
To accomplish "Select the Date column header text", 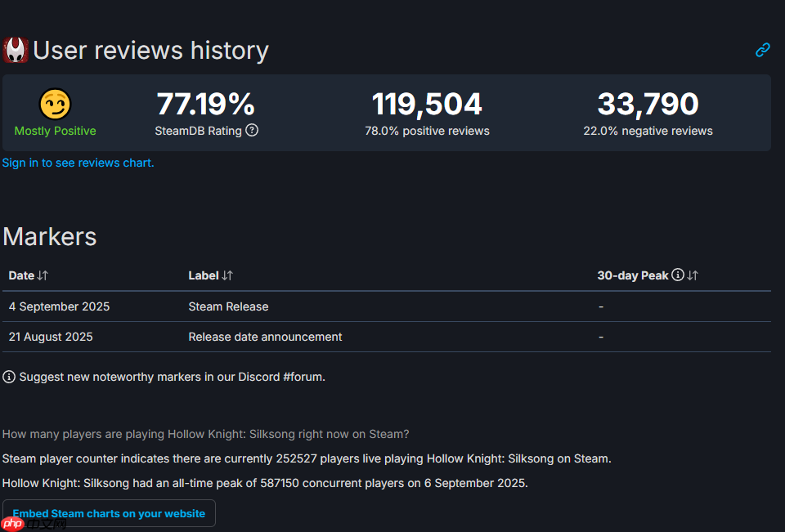I will (x=21, y=275).
